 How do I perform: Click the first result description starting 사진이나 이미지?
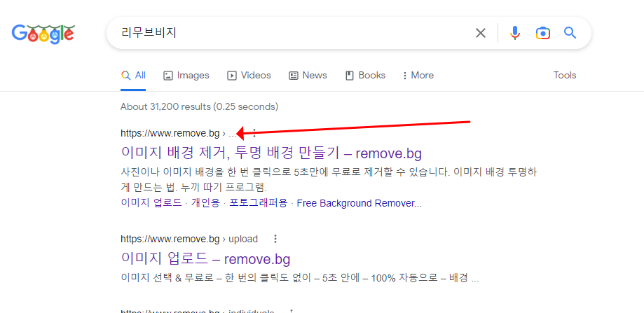point(329,180)
